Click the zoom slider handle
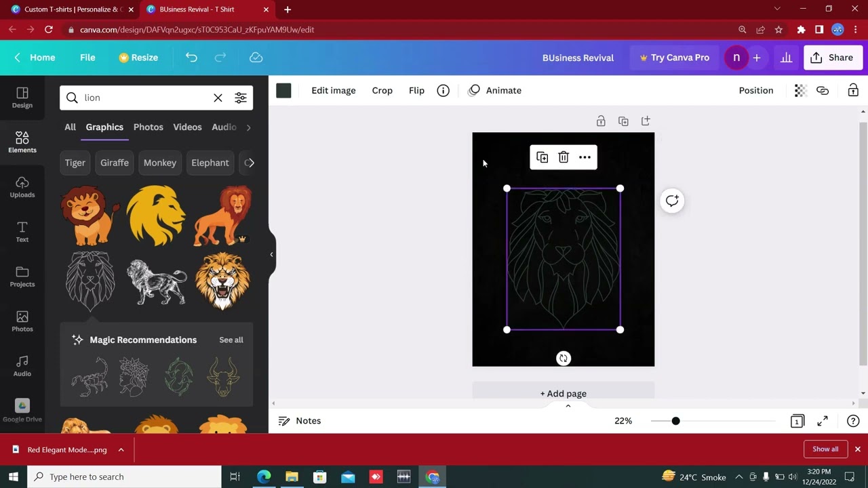The width and height of the screenshot is (868, 488). [x=675, y=421]
